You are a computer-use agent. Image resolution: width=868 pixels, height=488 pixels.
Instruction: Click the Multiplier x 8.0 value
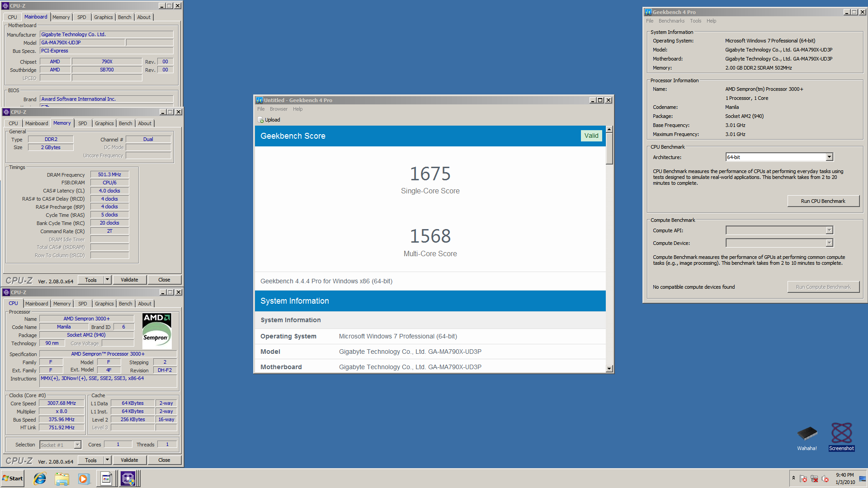pyautogui.click(x=61, y=412)
